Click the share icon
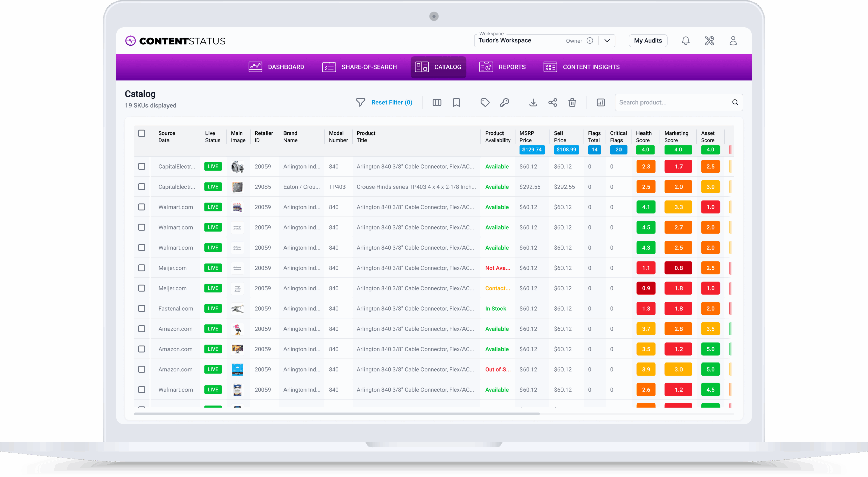Image resolution: width=868 pixels, height=477 pixels. (x=553, y=102)
